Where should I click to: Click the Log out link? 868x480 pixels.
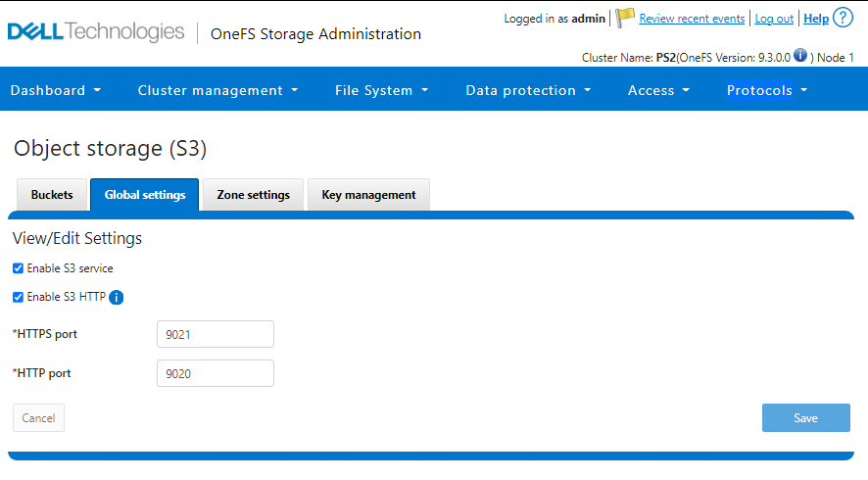click(x=774, y=19)
